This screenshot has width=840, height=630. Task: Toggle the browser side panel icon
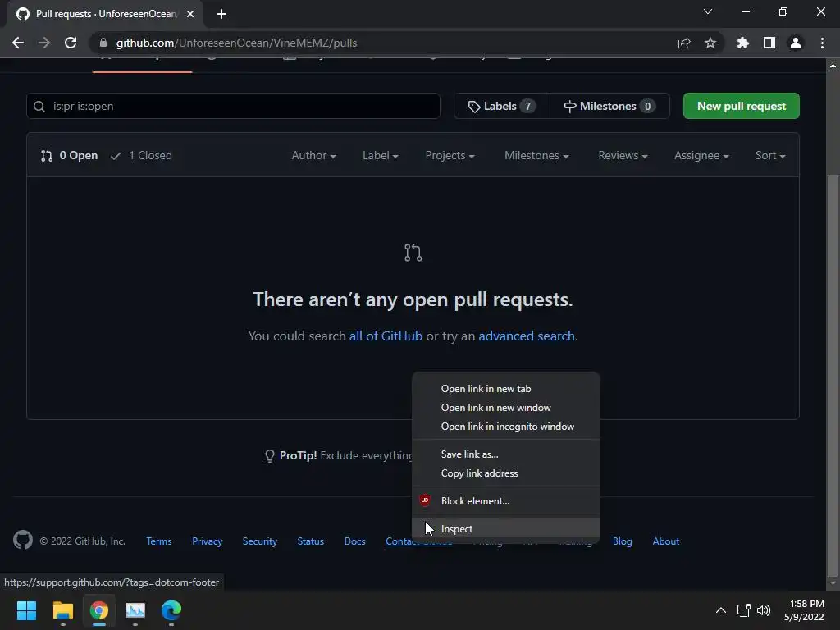tap(769, 43)
